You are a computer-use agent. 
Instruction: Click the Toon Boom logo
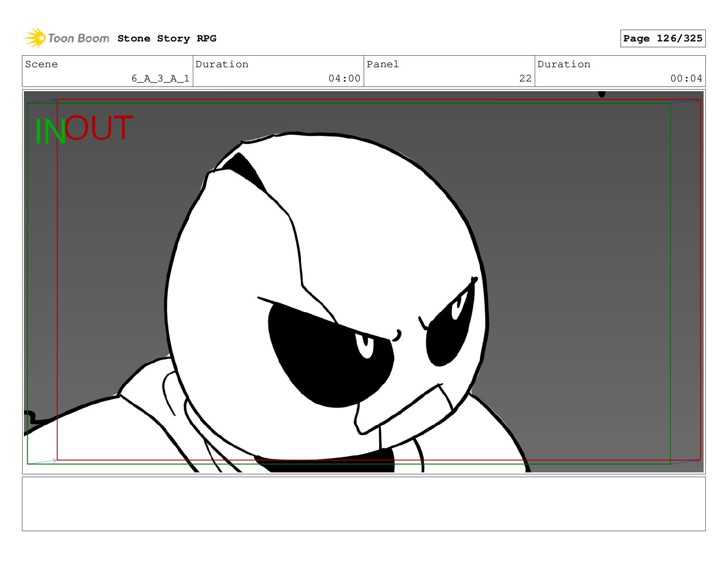coord(67,38)
